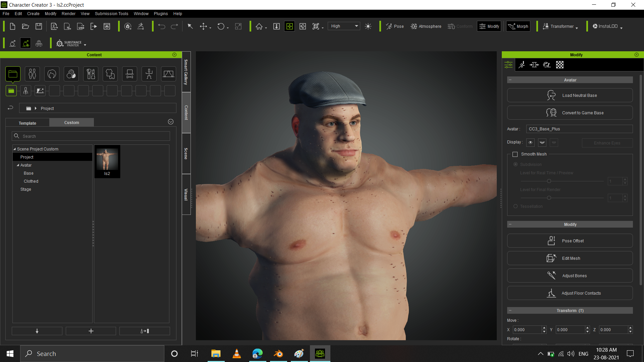Open the Actor category in Content
The width and height of the screenshot is (644, 362).
click(x=32, y=74)
